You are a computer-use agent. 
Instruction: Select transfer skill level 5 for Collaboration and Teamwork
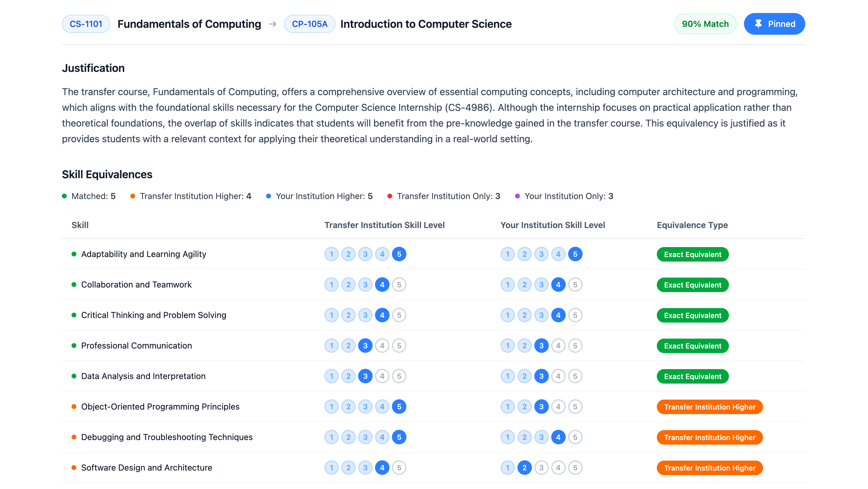(x=399, y=285)
